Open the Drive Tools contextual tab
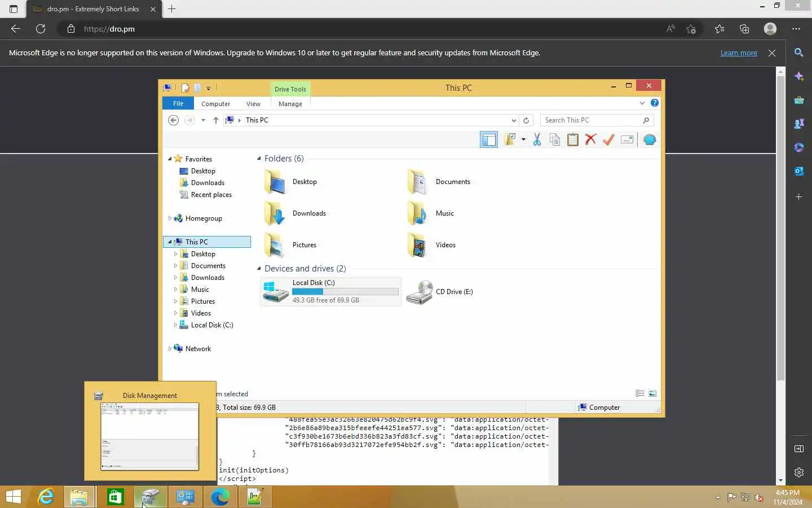 (x=290, y=89)
